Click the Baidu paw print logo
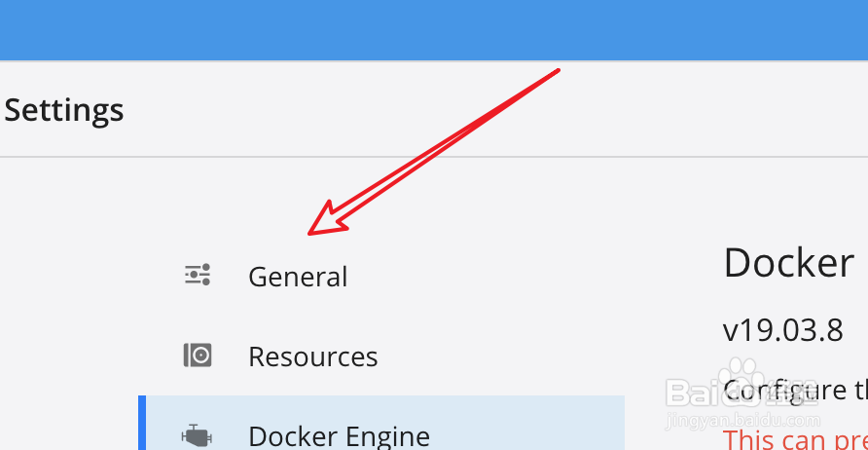The height and width of the screenshot is (450, 868). click(741, 372)
